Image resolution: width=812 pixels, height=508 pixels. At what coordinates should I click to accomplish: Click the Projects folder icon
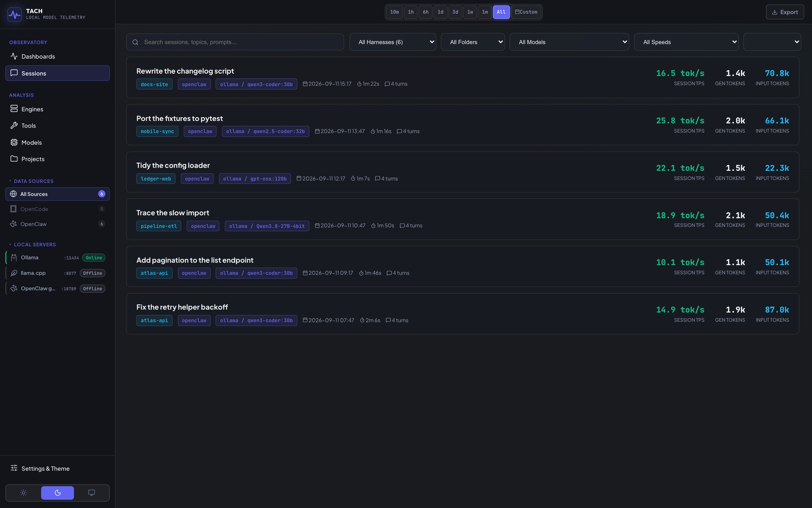click(x=14, y=158)
